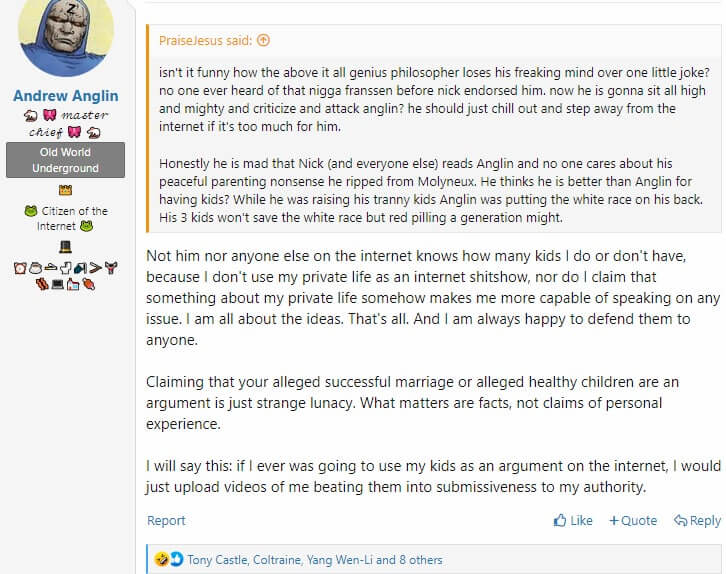Click the poster's avatar image
This screenshot has width=726, height=574.
tap(66, 35)
